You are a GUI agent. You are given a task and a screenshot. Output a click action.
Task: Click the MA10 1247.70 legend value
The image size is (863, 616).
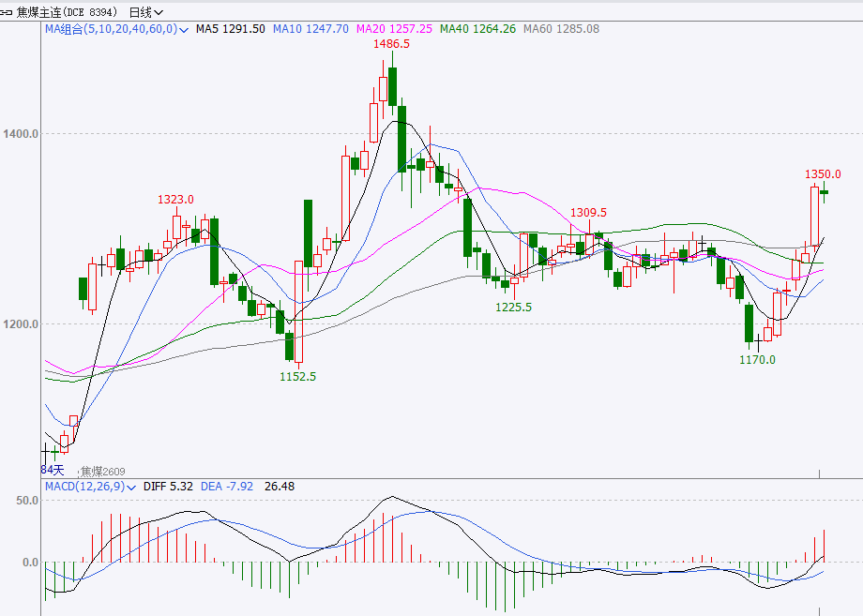pyautogui.click(x=311, y=29)
